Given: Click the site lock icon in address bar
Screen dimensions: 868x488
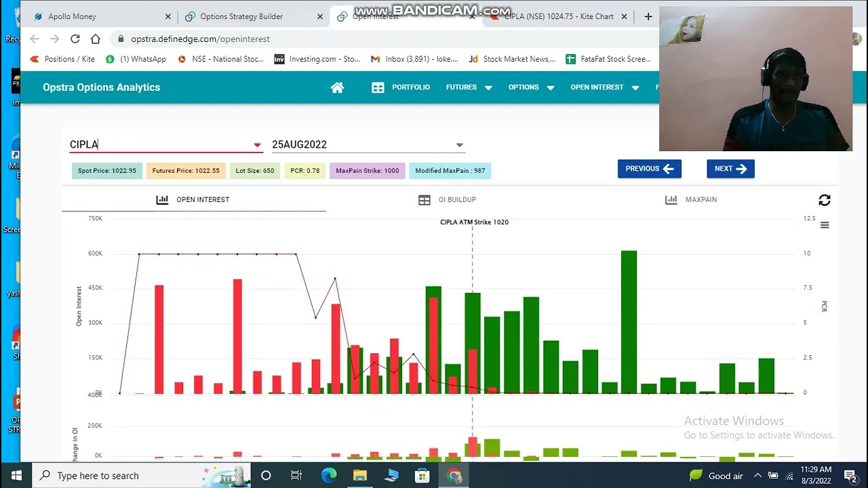Looking at the screenshot, I should 121,39.
